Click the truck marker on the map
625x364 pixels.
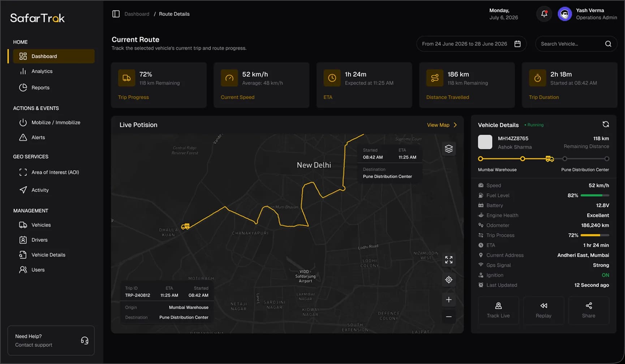coord(185,226)
